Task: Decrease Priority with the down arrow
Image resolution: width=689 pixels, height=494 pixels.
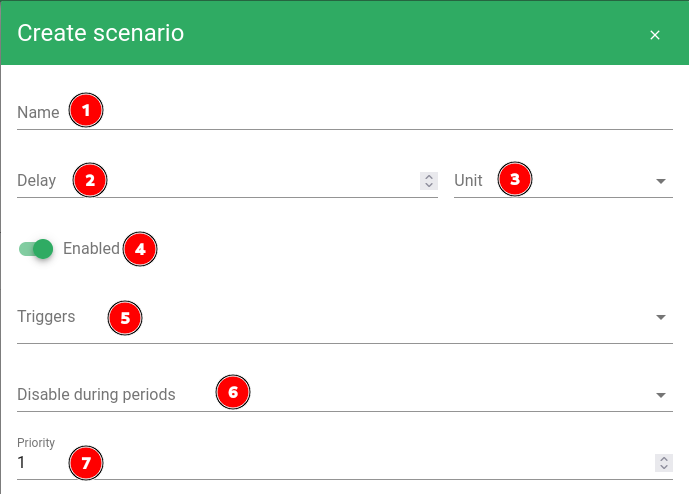Action: coord(664,467)
